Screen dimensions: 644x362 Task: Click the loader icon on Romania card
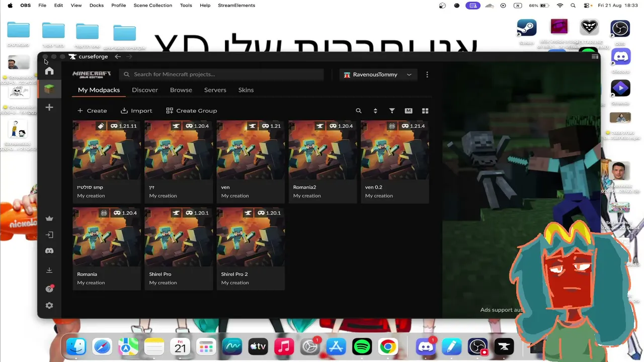click(x=104, y=213)
